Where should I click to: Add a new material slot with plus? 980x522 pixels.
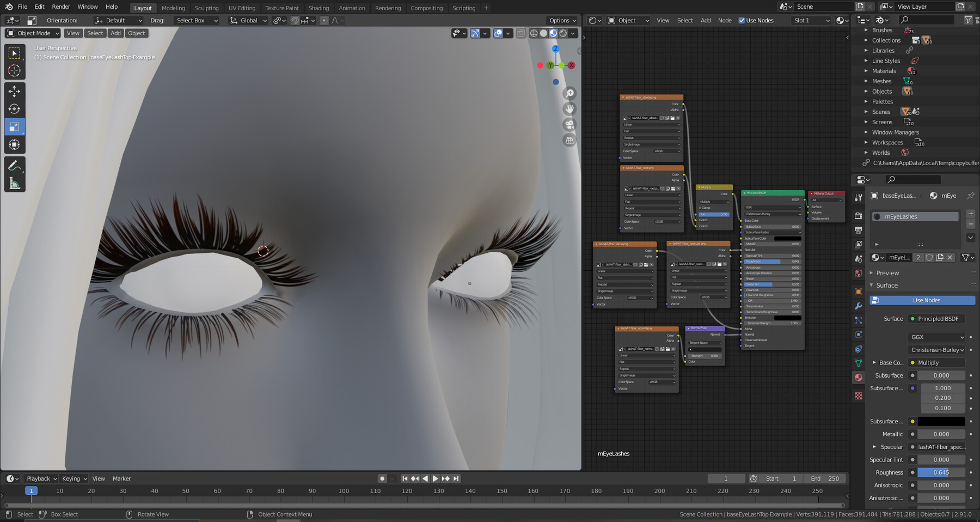pos(971,214)
